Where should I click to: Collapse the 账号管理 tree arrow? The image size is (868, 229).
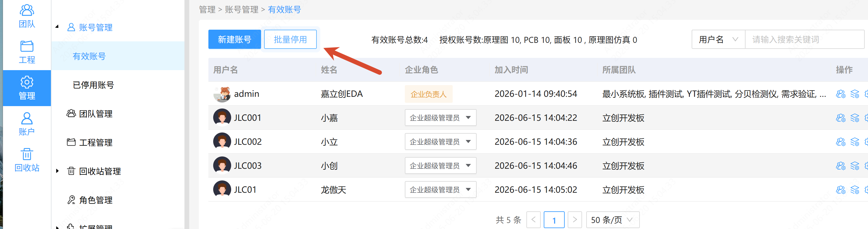57,27
